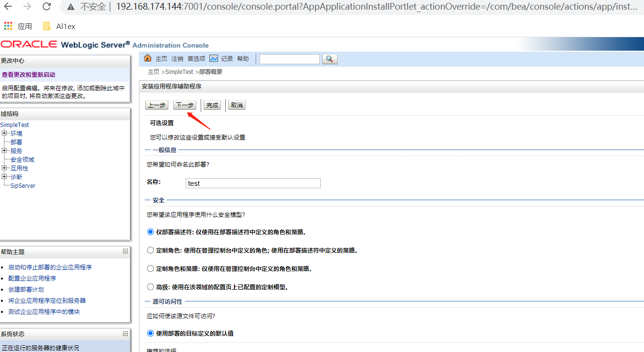Open help topic 配置企业应用程序
Viewport: 644px width, 352px height.
click(32, 278)
